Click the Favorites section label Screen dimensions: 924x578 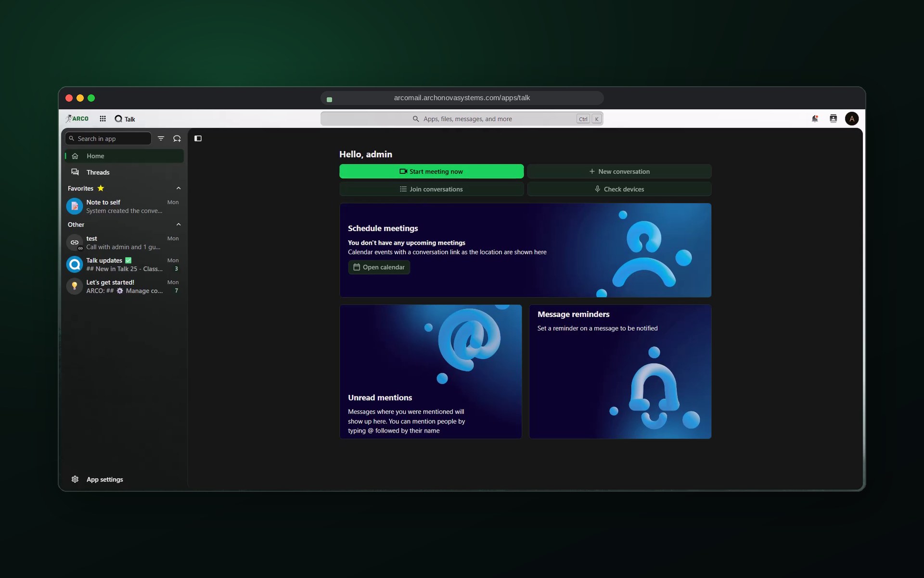point(80,188)
